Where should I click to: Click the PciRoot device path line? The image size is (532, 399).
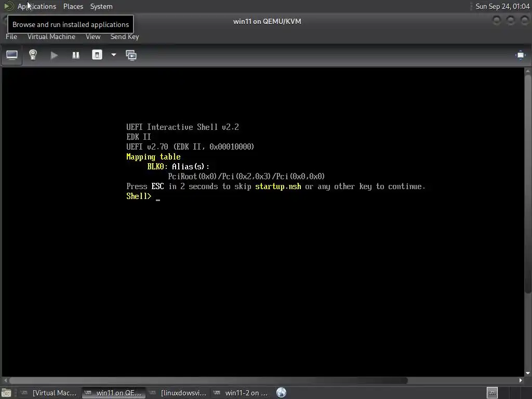[x=246, y=177]
